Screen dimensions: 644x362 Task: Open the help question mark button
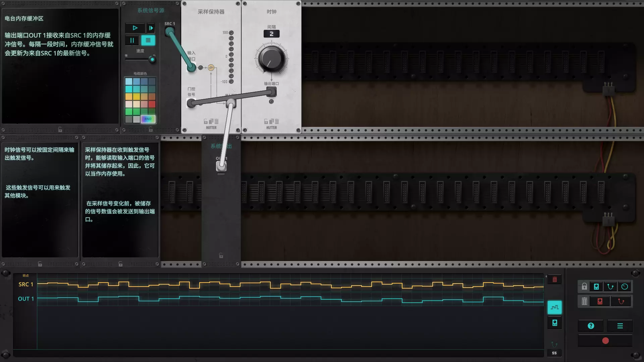pos(591,326)
